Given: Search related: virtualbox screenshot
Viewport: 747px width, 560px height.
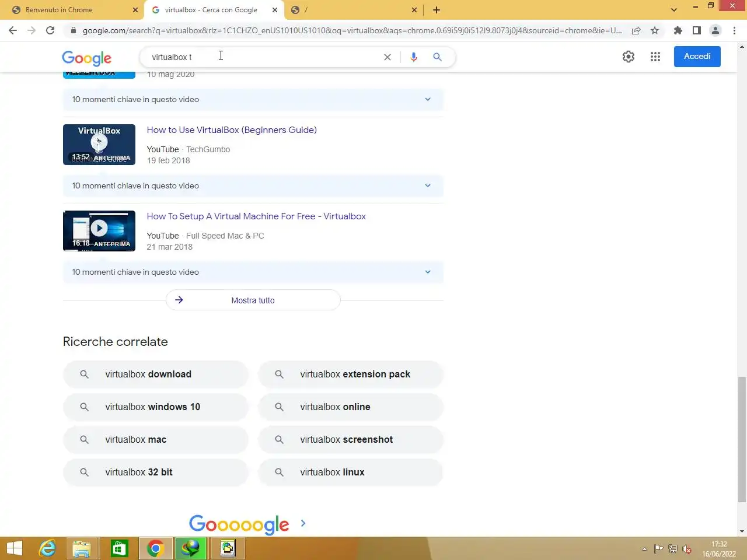Looking at the screenshot, I should 351,440.
